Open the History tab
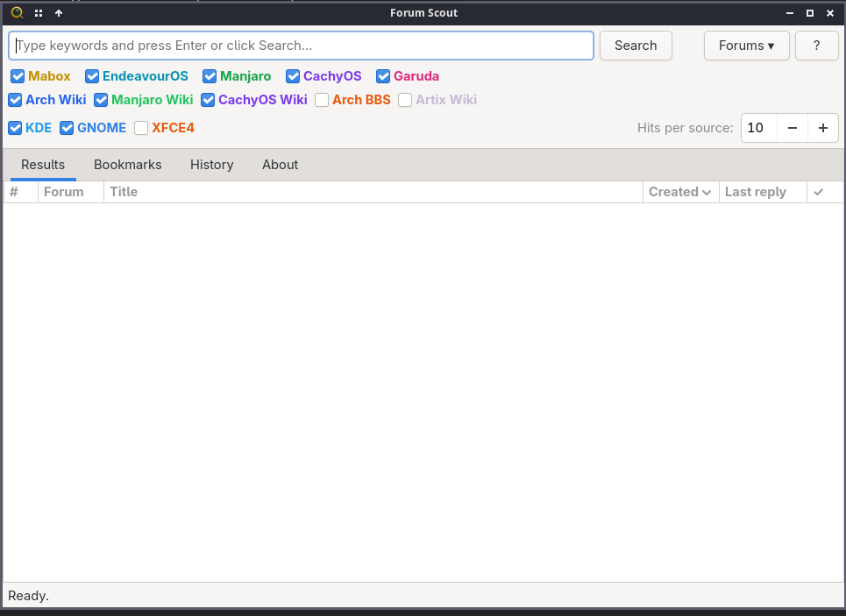The width and height of the screenshot is (846, 616). pyautogui.click(x=211, y=165)
